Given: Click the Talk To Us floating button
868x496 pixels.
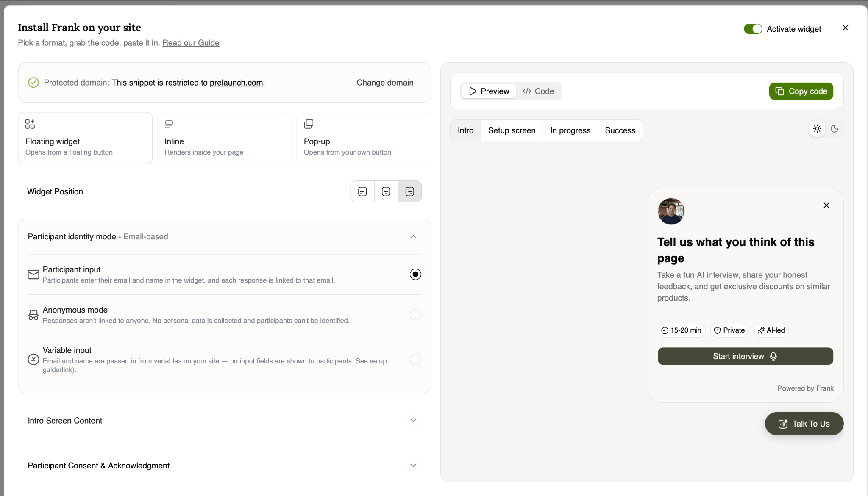Looking at the screenshot, I should pyautogui.click(x=804, y=424).
